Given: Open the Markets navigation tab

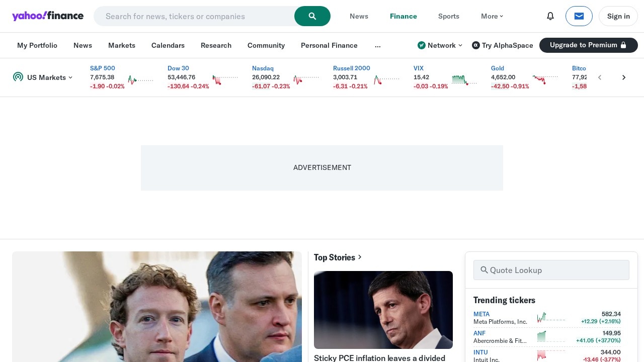Looking at the screenshot, I should 122,45.
